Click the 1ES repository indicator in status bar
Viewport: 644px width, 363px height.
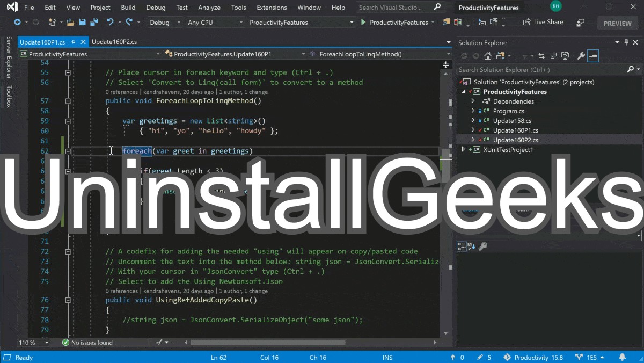(589, 357)
